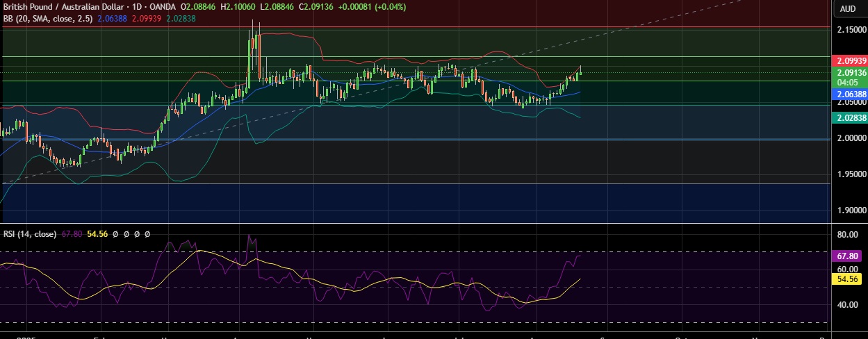Click the latest candle on the chart
This screenshot has height=339, width=868.
[x=580, y=72]
